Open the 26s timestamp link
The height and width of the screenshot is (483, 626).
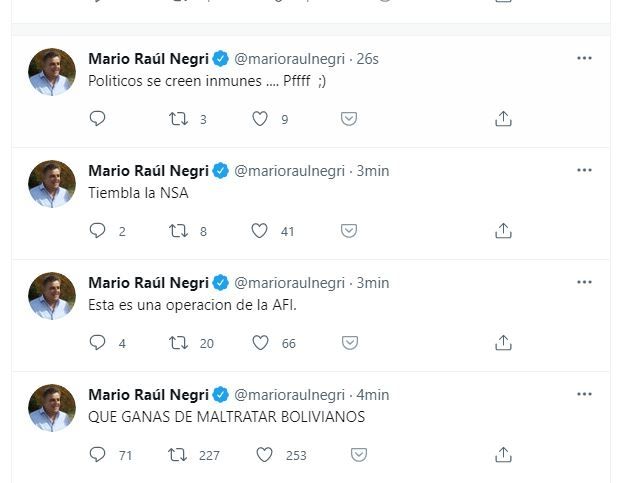[x=367, y=59]
